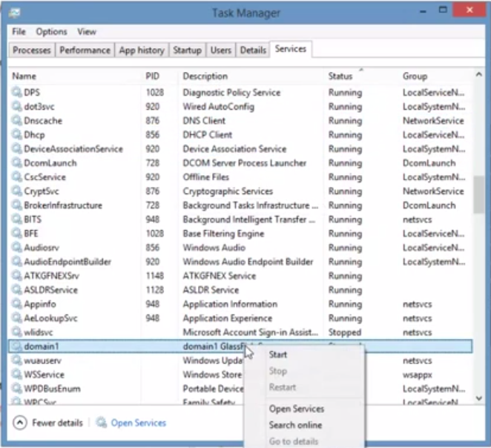Click the wuauserv service gear icon
Image resolution: width=491 pixels, height=448 pixels.
16,360
